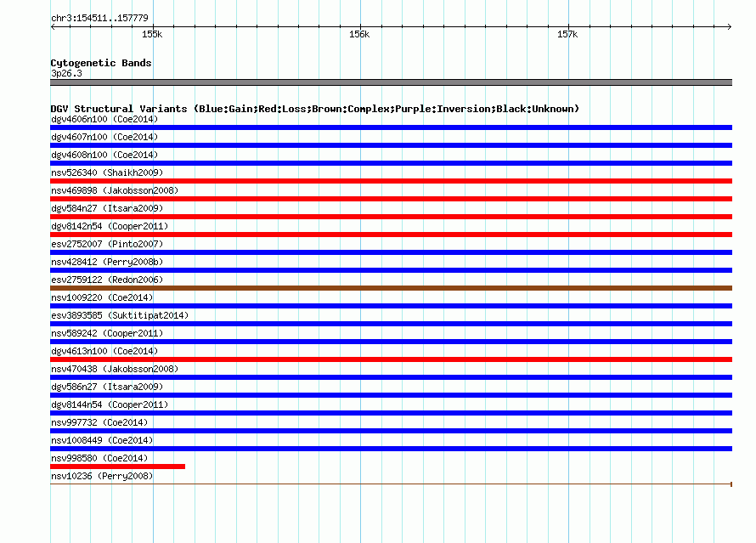Select the red bar under dgv584n27
756x543 pixels.
[391, 217]
